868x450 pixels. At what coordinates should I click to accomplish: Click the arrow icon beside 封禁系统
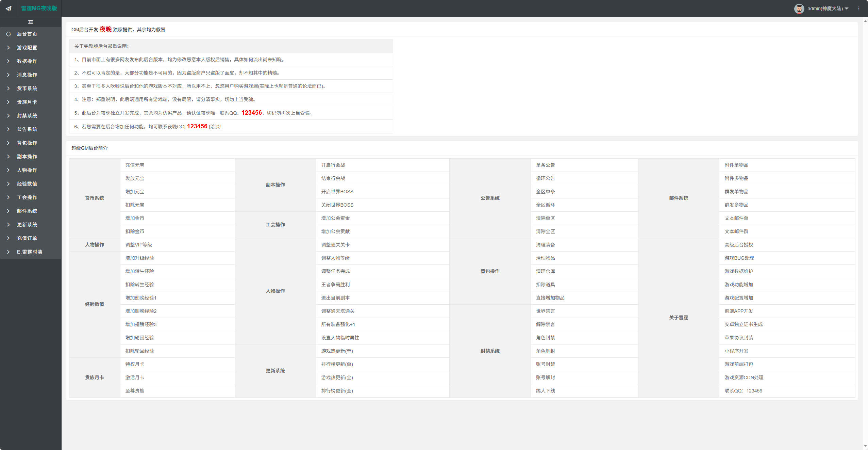click(x=9, y=116)
